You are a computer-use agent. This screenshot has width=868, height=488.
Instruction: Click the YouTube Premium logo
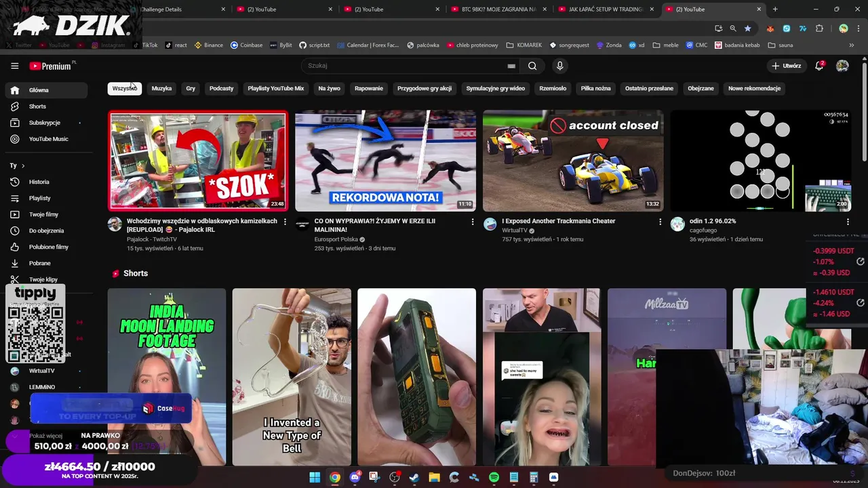[x=51, y=66]
